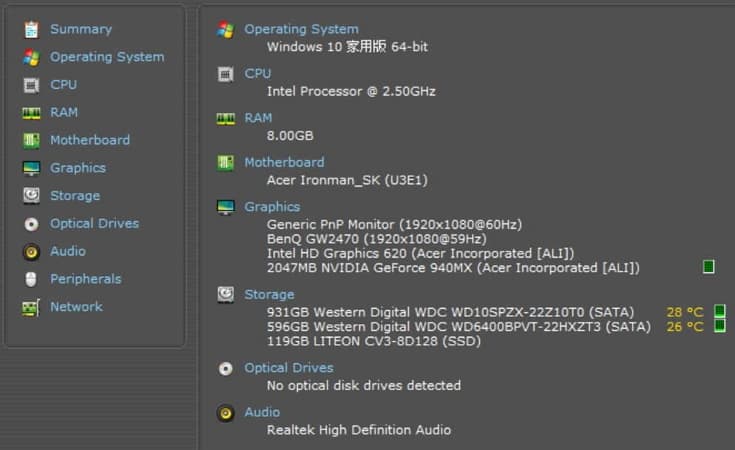Screen dimensions: 735x450
Task: Click the Summary clipboard icon in sidebar
Action: click(31, 30)
